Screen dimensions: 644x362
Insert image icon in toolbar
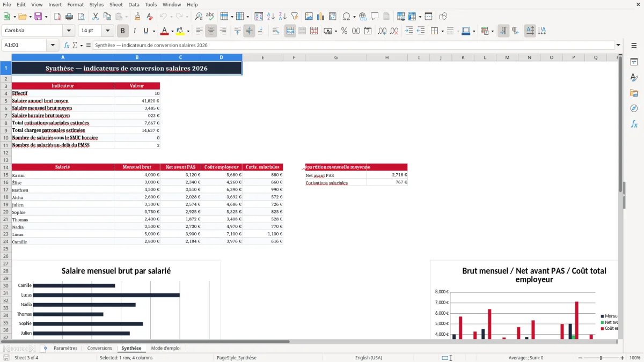point(309,17)
